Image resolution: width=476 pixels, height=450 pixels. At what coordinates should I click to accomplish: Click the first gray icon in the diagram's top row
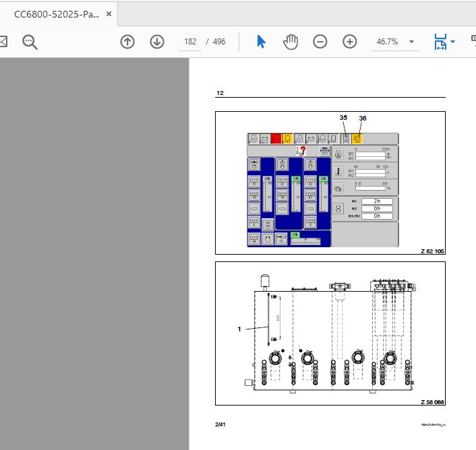(x=254, y=139)
